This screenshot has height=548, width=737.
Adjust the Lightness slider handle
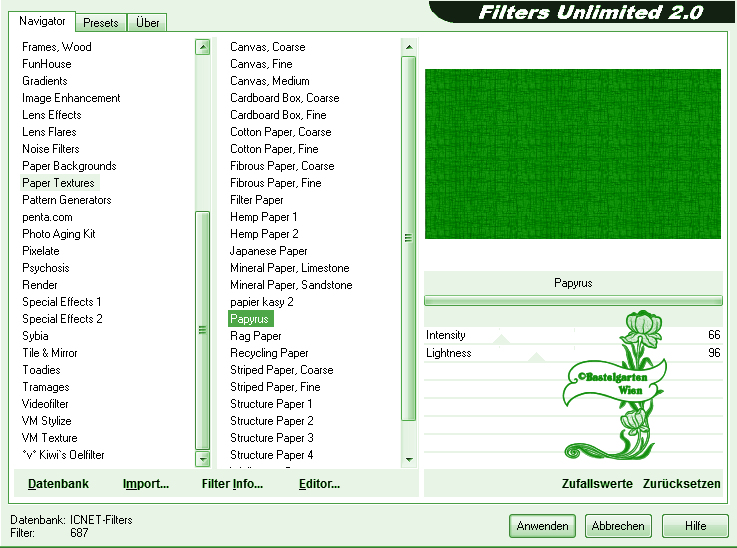pos(536,357)
